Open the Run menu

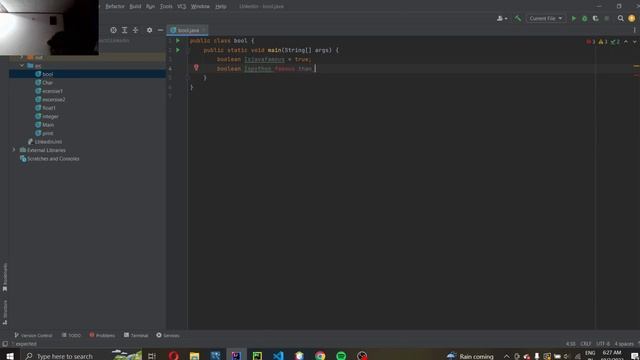point(150,7)
